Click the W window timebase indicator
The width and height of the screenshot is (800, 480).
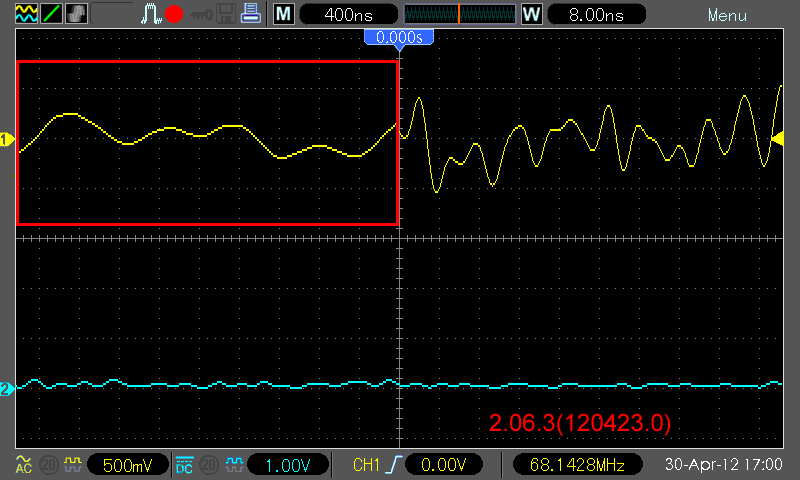(x=531, y=14)
